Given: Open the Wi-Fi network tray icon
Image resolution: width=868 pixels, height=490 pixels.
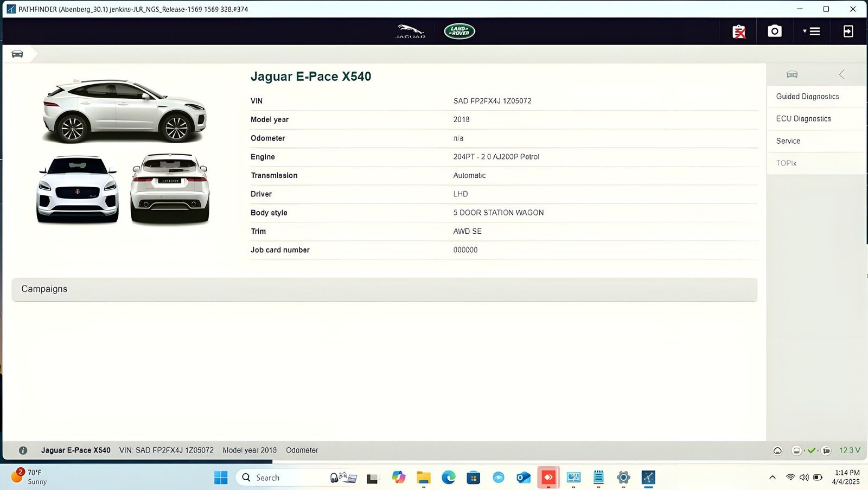Looking at the screenshot, I should pyautogui.click(x=790, y=478).
